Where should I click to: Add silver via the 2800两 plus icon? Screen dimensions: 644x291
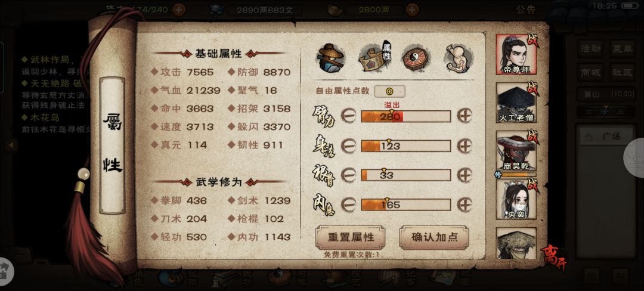413,10
